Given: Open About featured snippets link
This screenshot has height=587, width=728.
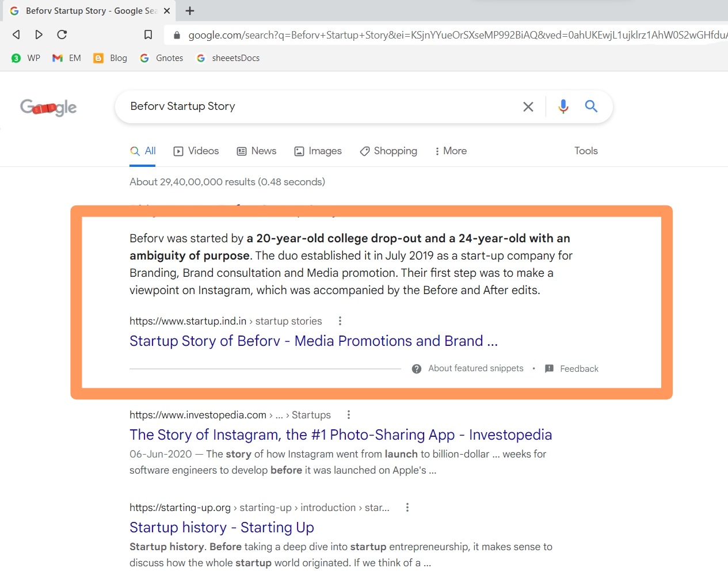Looking at the screenshot, I should [x=476, y=368].
